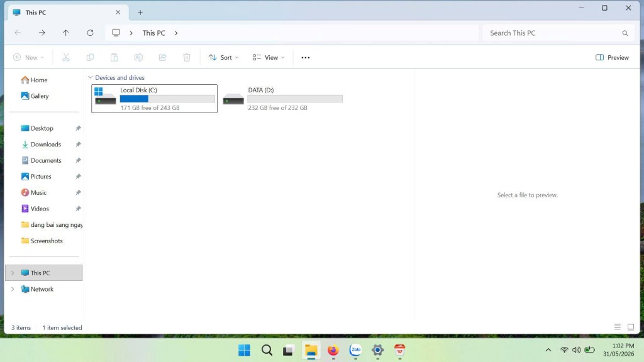Image resolution: width=644 pixels, height=362 pixels.
Task: Open Downloads in the sidebar
Action: [45, 144]
